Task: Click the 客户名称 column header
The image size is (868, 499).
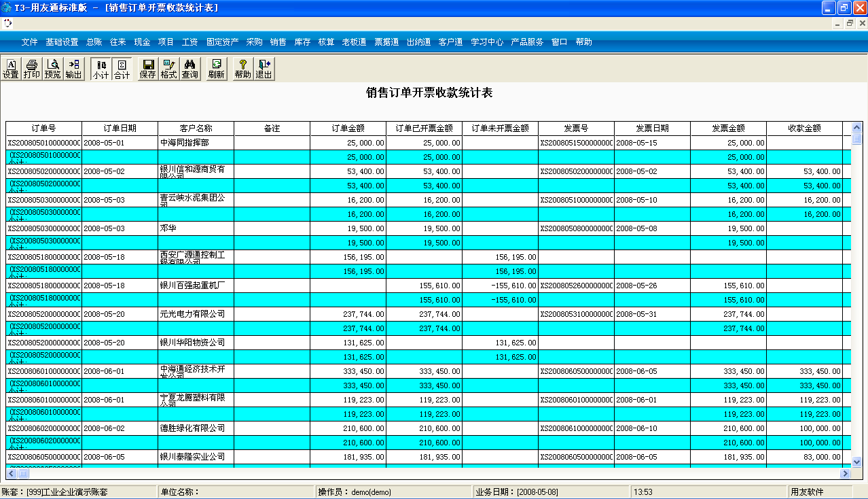Action: coord(196,128)
